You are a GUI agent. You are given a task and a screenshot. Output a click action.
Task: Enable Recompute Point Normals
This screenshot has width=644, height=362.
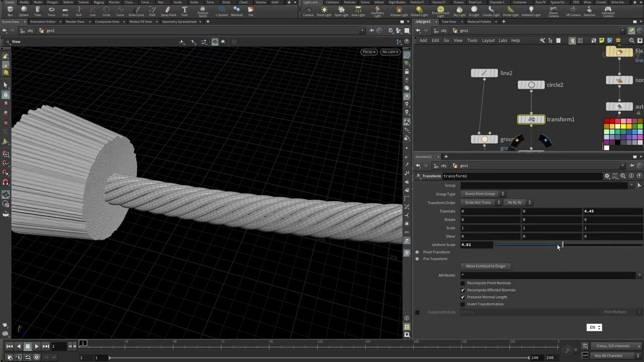tap(463, 283)
